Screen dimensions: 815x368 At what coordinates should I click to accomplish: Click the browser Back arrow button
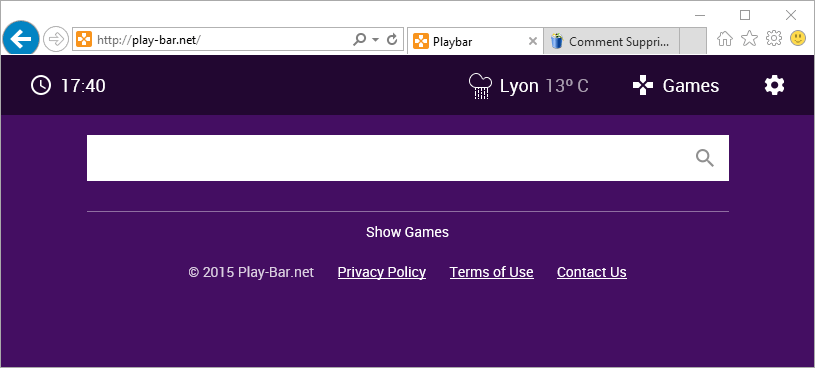(x=21, y=39)
